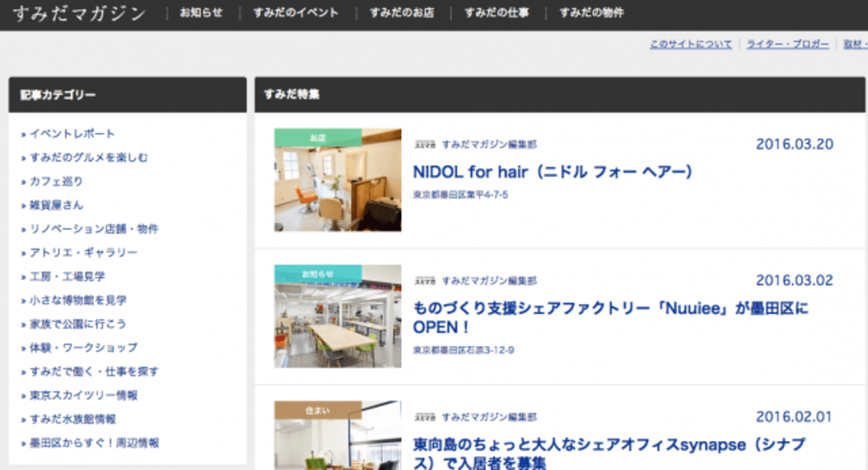This screenshot has width=868, height=470.
Task: Choose the 東京スカイツリー情報 category
Action: coord(84,395)
